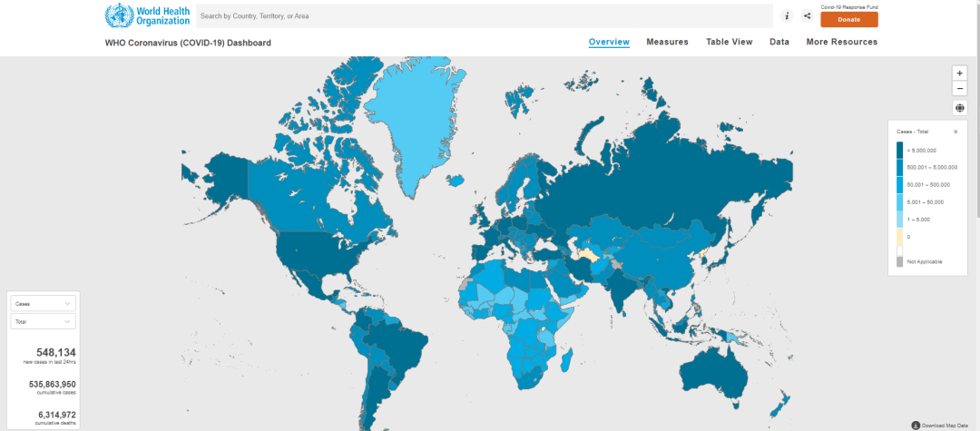The width and height of the screenshot is (980, 431).
Task: Open the Total dropdown
Action: pos(44,322)
